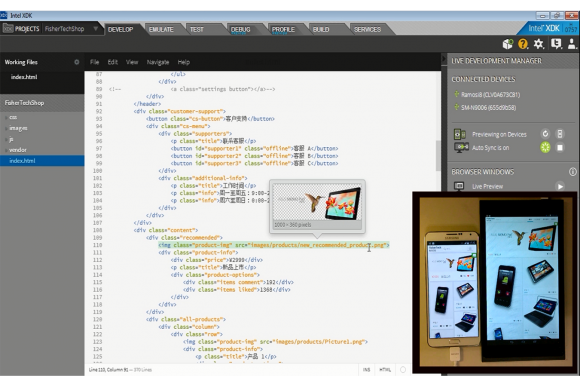The width and height of the screenshot is (580, 387).
Task: Switch to the TEST tab
Action: point(196,29)
